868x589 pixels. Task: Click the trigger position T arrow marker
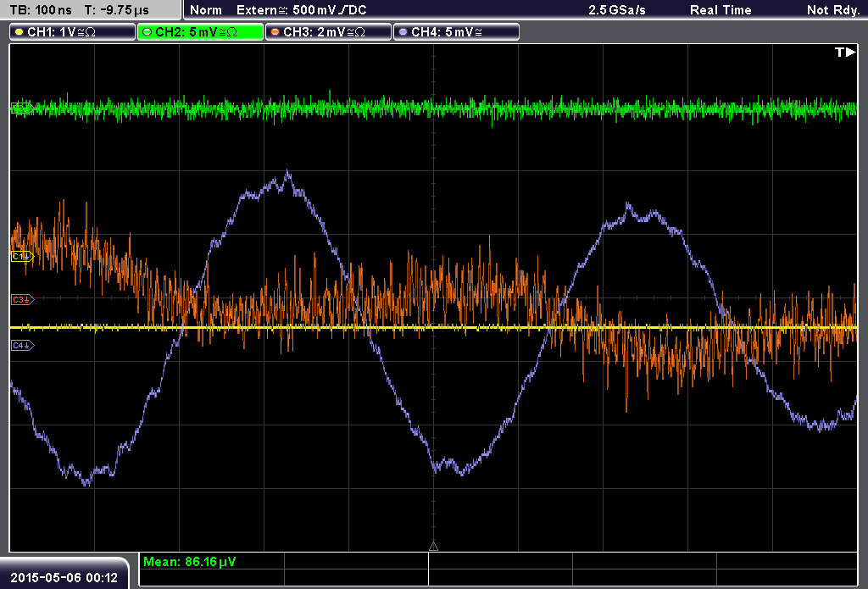[x=845, y=52]
